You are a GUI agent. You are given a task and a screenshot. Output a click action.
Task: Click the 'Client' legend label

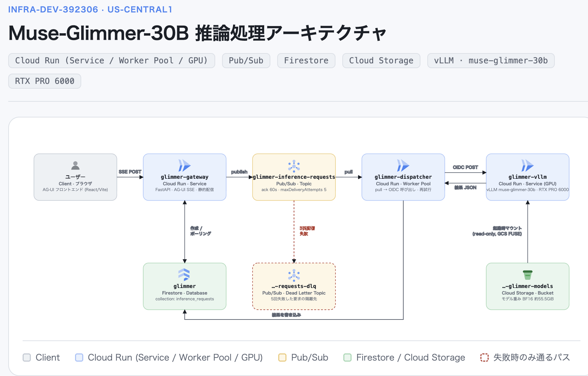[48, 358]
